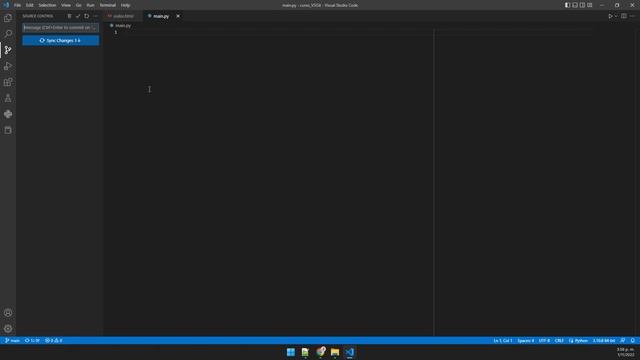Open the taskbar clock and date
The height and width of the screenshot is (360, 640).
click(x=626, y=352)
